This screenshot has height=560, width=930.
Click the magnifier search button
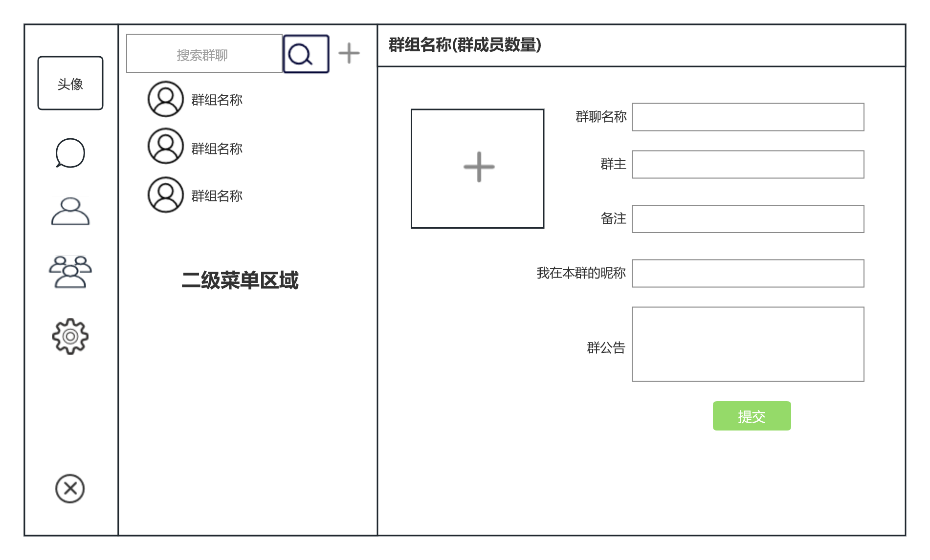coord(306,54)
